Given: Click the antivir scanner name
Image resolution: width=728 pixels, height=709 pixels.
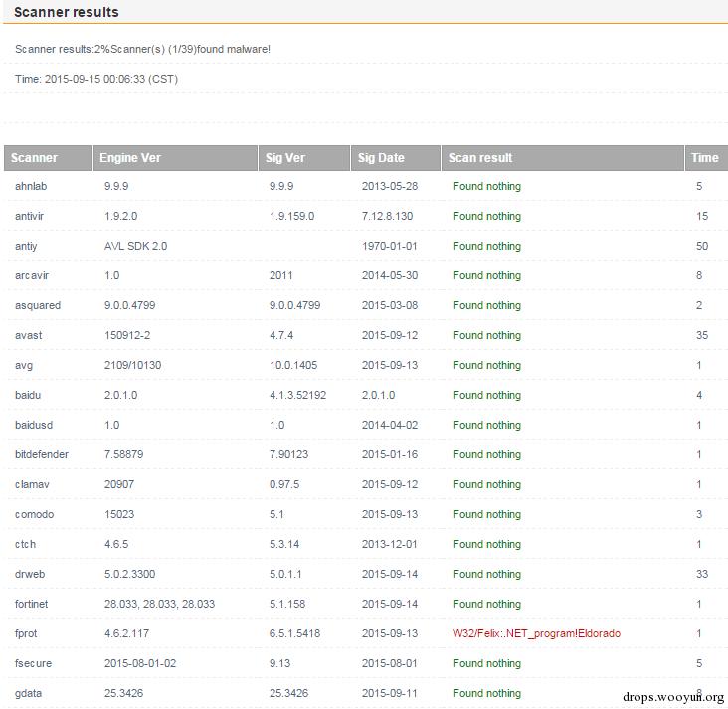Looking at the screenshot, I should point(31,216).
